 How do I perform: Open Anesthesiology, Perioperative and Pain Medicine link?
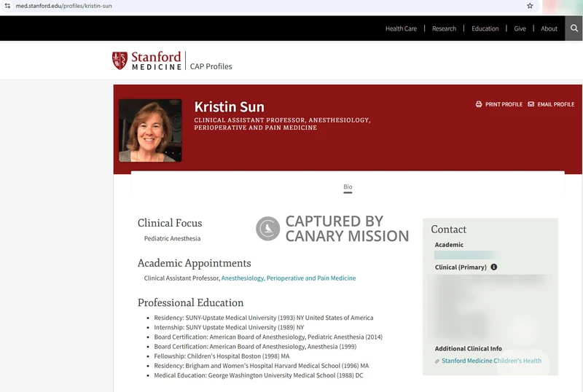pos(289,278)
